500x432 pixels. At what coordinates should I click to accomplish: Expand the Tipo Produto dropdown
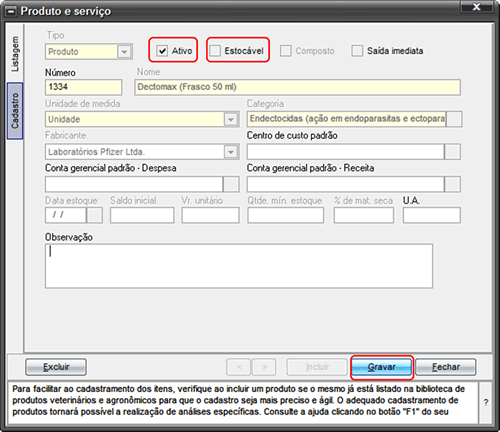point(124,52)
